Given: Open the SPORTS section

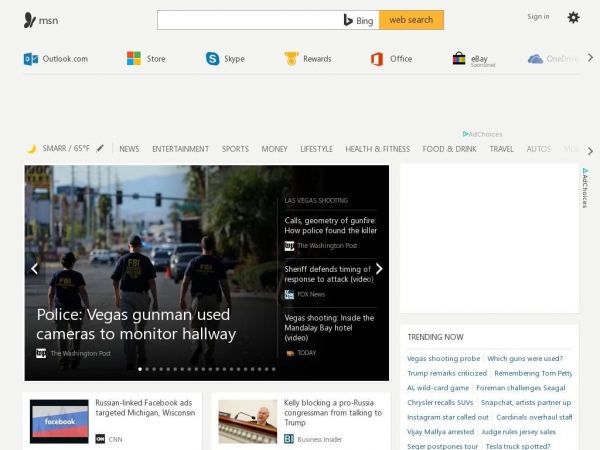Looking at the screenshot, I should coord(235,149).
